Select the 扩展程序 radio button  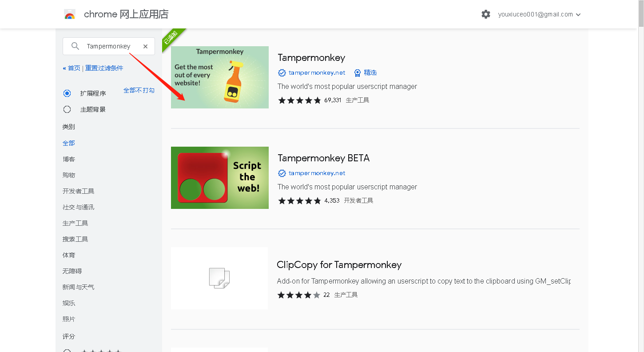[x=67, y=93]
